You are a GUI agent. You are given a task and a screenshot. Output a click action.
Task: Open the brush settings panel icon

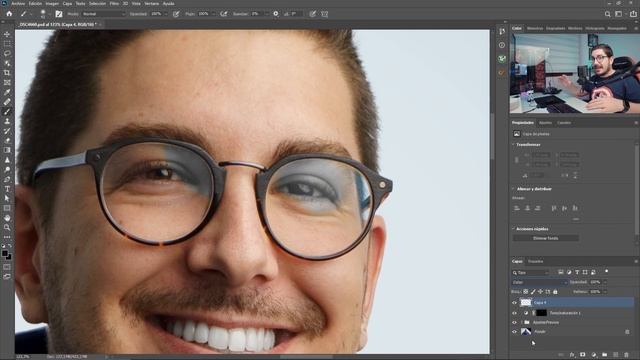59,14
